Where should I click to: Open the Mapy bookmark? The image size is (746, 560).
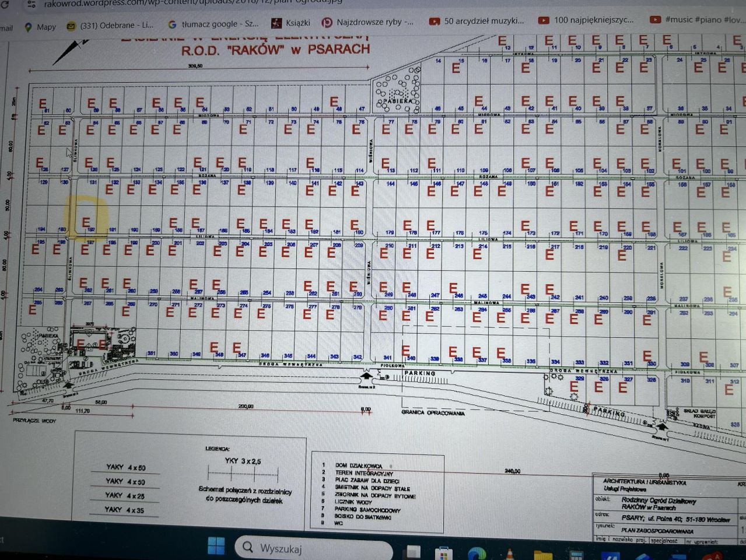40,27
